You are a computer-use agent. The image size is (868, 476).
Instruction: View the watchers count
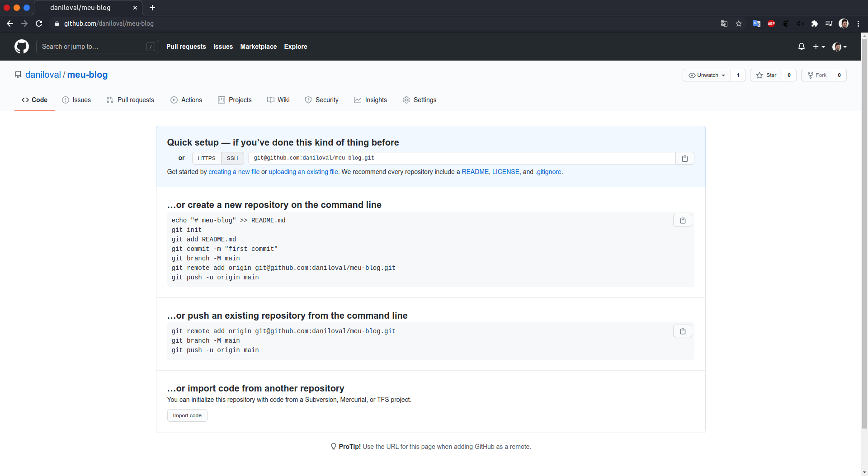pos(738,75)
